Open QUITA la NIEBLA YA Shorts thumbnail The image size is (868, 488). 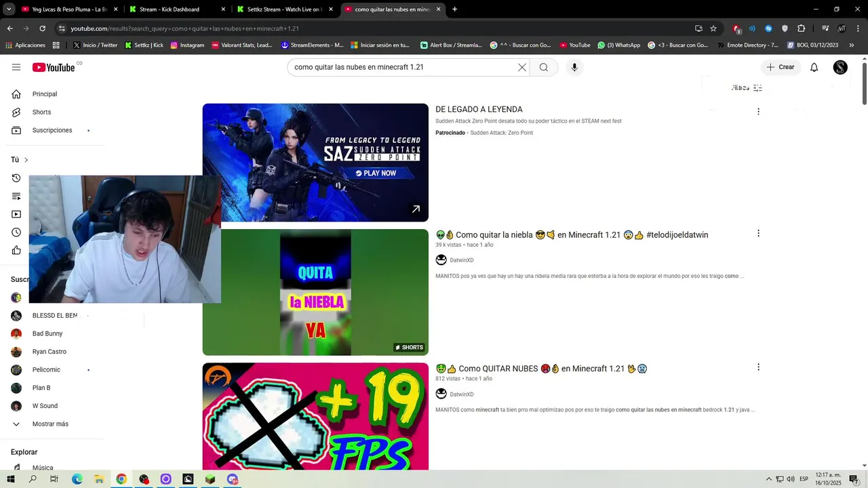315,292
